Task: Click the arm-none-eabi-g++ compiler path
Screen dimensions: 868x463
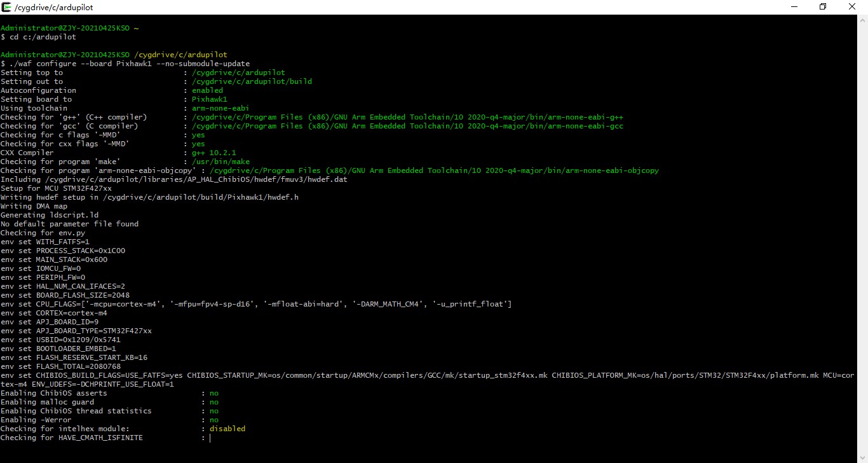Action: coord(407,117)
